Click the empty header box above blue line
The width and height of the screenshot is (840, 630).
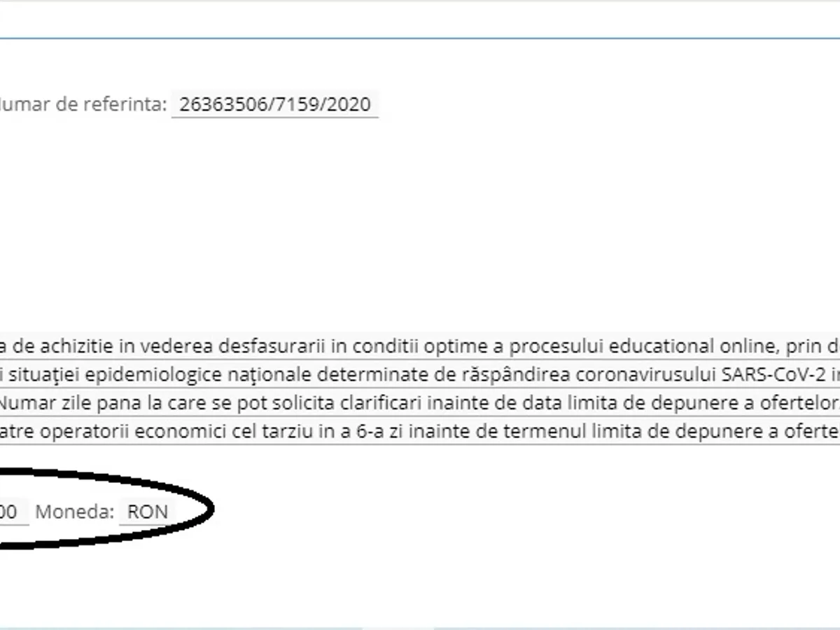pyautogui.click(x=420, y=19)
